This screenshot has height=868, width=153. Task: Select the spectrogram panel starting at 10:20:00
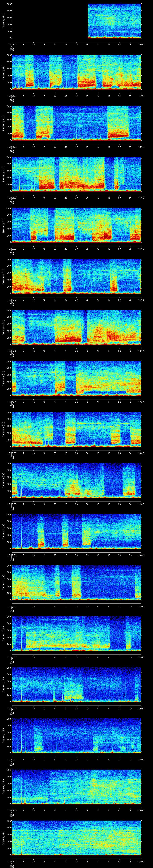tap(77, 583)
